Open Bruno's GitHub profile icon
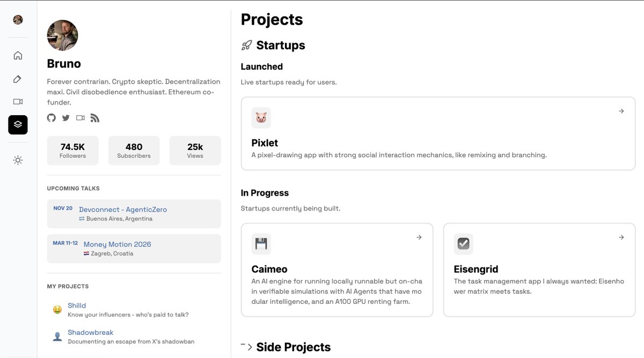 (52, 118)
